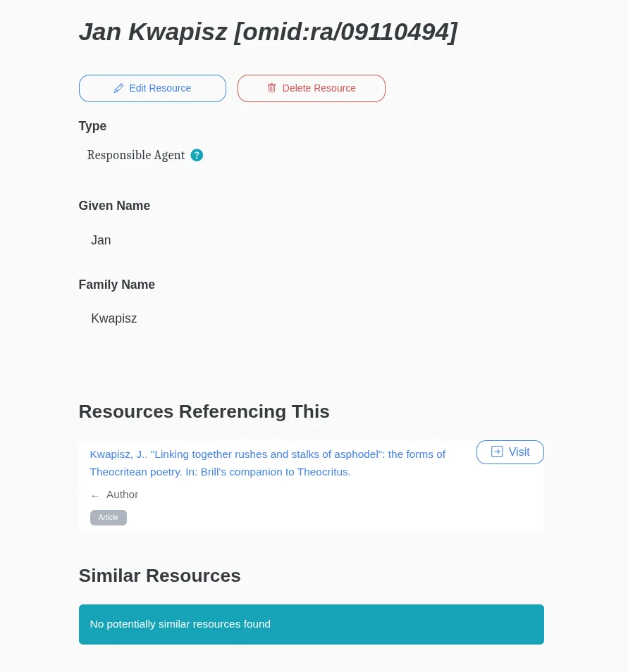Click the Similar Resources heading

point(159,575)
